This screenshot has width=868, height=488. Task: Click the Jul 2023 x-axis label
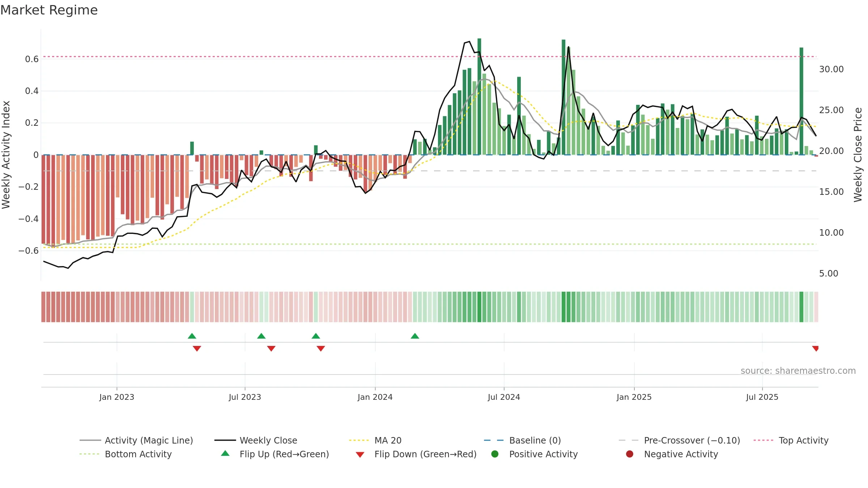click(245, 397)
